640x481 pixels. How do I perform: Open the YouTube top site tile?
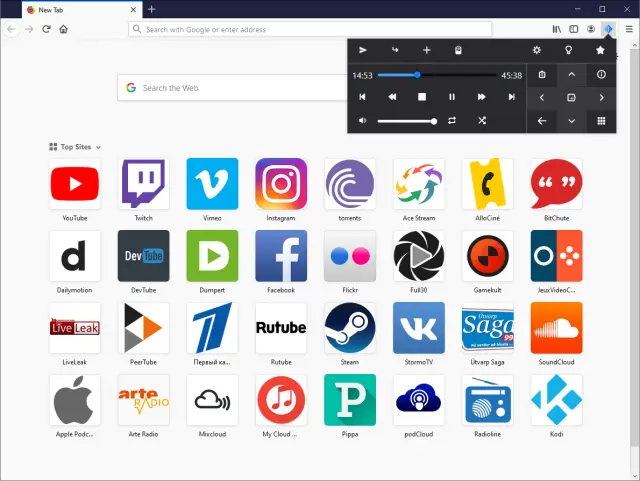click(75, 184)
